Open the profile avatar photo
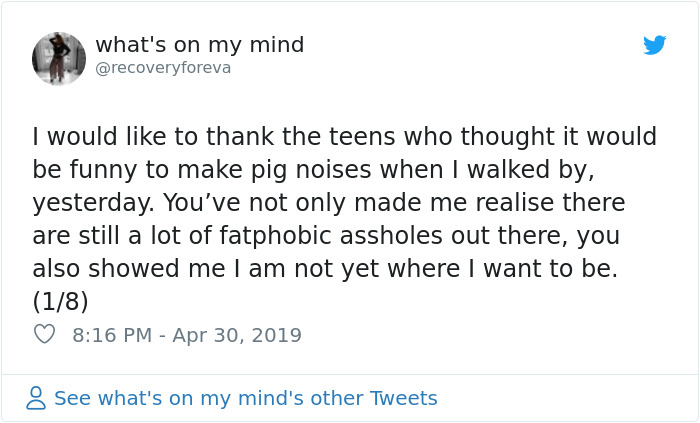The image size is (700, 423). click(59, 58)
